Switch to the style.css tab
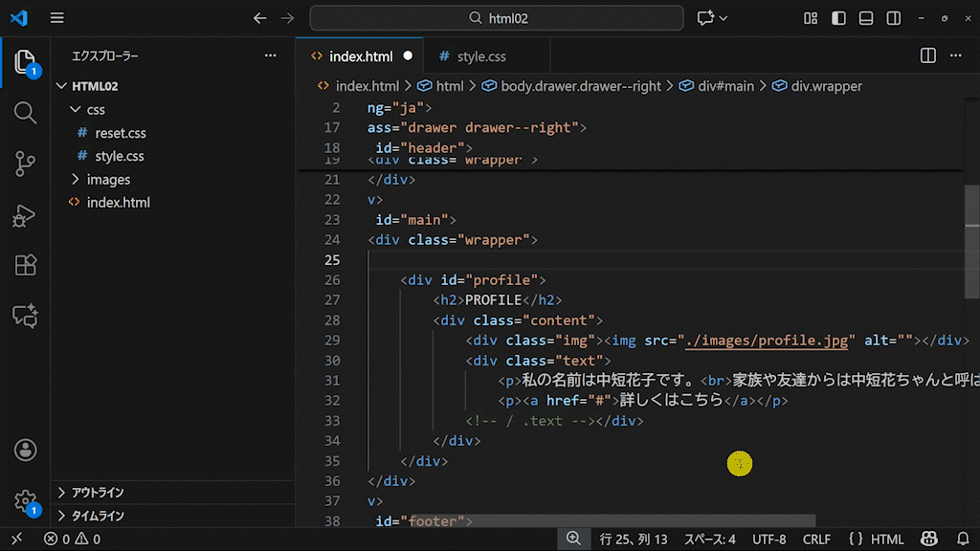 coord(480,56)
